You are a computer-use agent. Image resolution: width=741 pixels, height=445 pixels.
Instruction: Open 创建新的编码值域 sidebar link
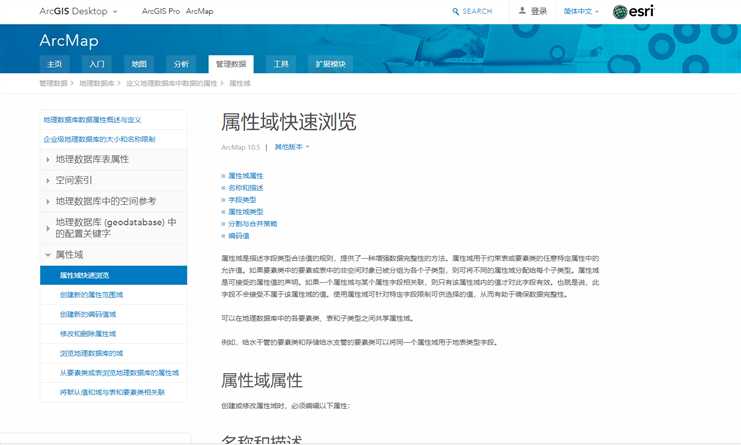pos(88,314)
